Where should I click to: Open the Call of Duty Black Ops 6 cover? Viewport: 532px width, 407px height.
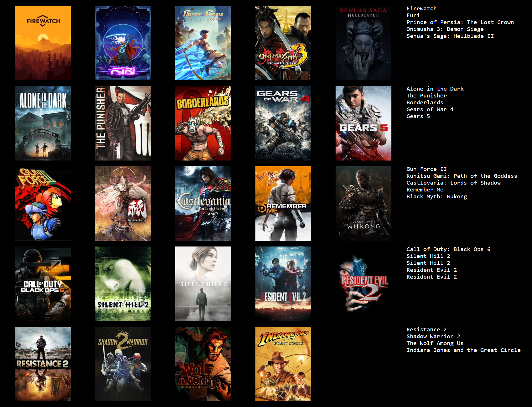click(x=43, y=284)
